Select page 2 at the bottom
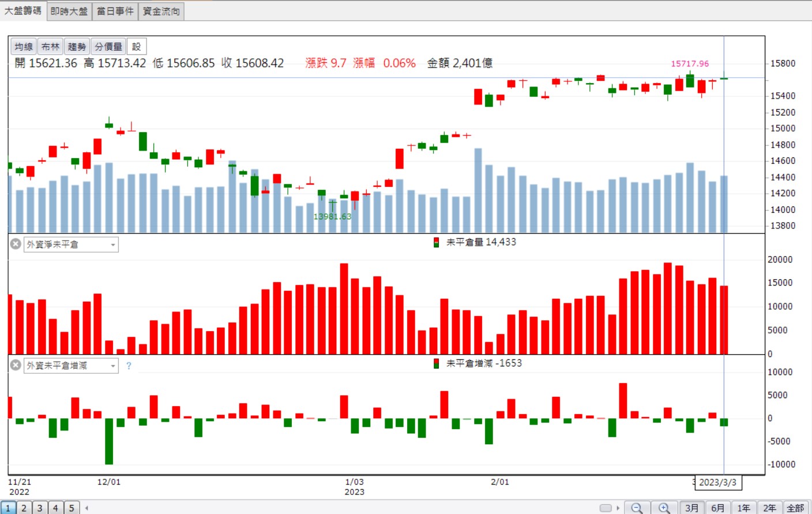Image resolution: width=812 pixels, height=514 pixels. 24,508
